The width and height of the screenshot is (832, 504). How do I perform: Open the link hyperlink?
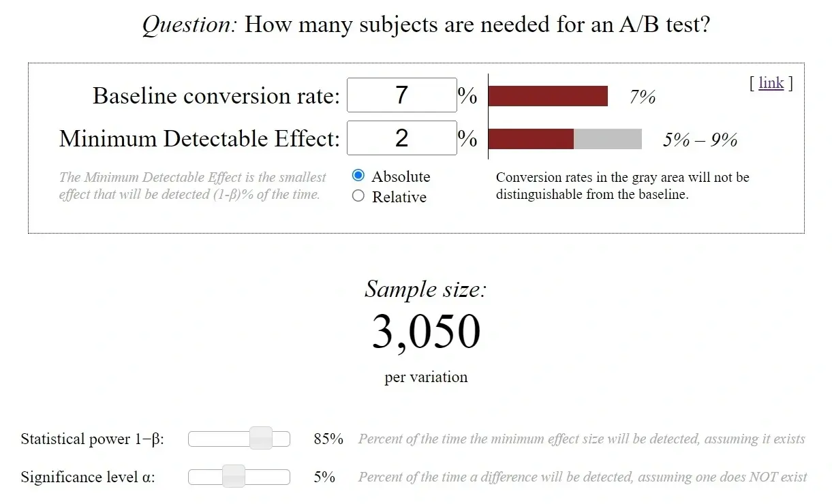(x=771, y=83)
